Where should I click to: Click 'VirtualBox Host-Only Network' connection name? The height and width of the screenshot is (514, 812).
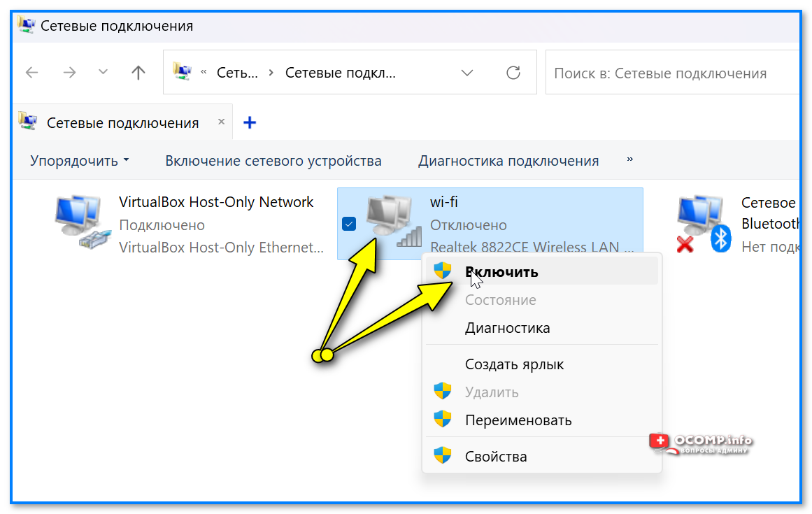click(x=216, y=202)
